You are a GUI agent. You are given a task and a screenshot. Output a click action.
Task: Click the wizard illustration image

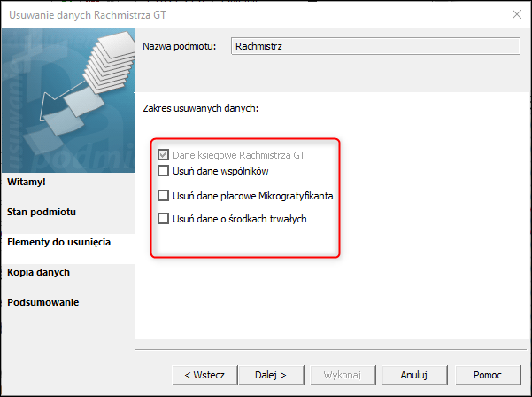(68, 100)
